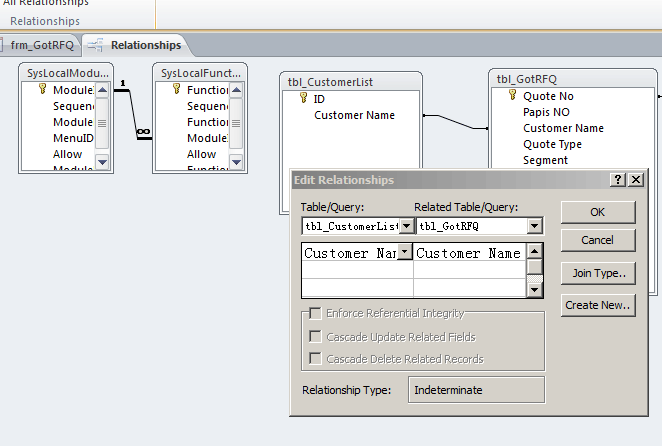Viewport: 662px width, 446px height.
Task: Select Allow field in SysLocalFunct table
Action: [x=201, y=154]
